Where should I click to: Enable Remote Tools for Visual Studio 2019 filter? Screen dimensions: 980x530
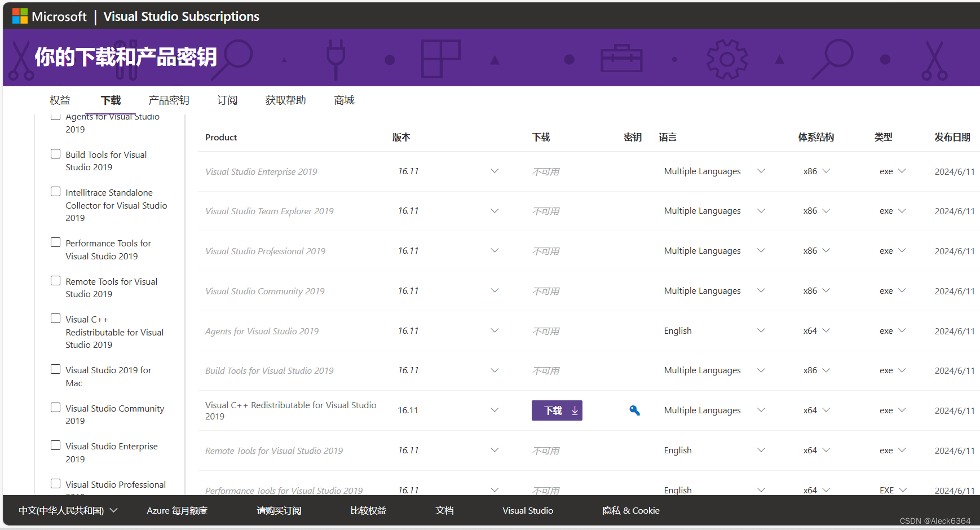55,281
